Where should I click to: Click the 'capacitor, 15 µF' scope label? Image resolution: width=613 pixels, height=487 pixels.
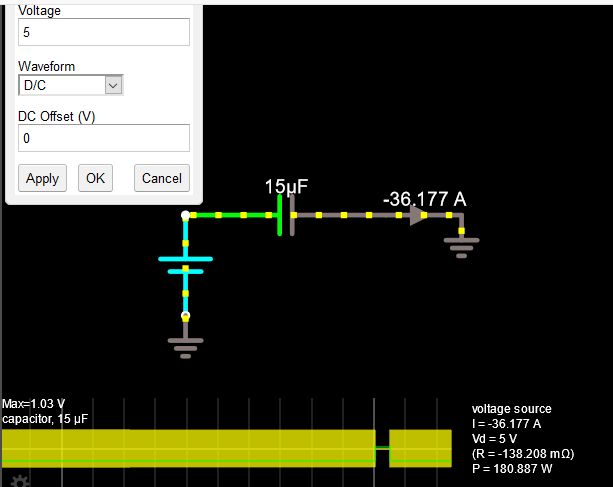(x=45, y=419)
